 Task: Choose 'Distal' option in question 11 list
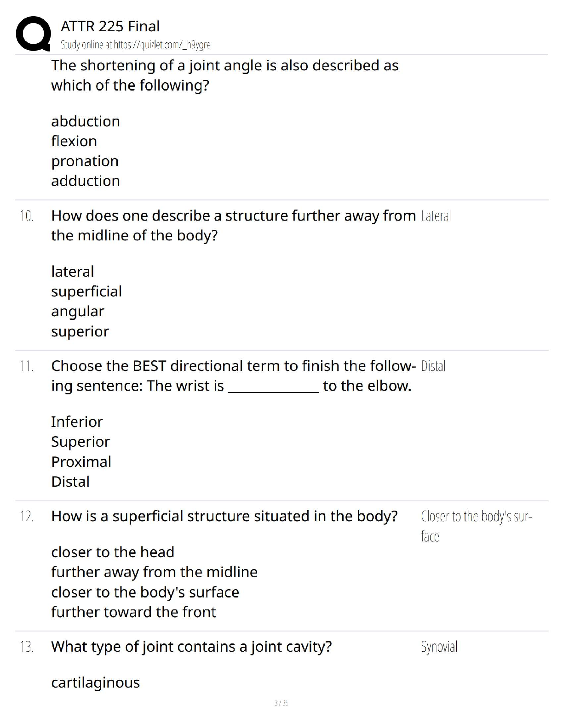70,482
